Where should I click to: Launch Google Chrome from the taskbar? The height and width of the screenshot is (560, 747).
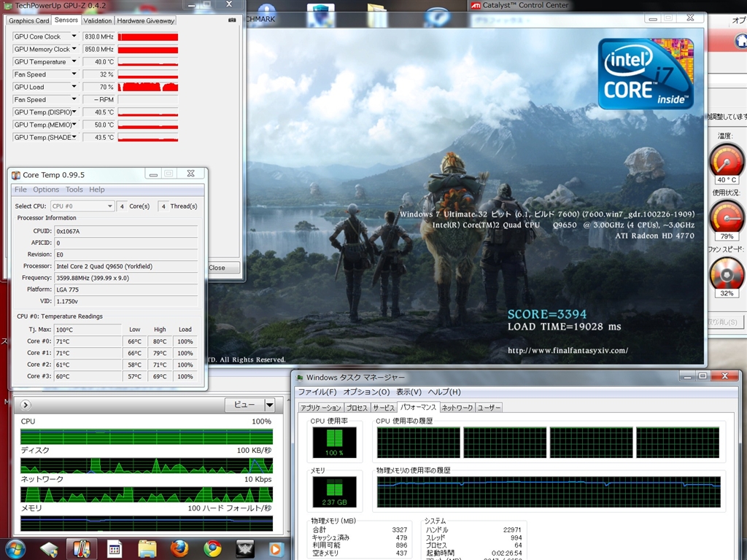tap(212, 548)
